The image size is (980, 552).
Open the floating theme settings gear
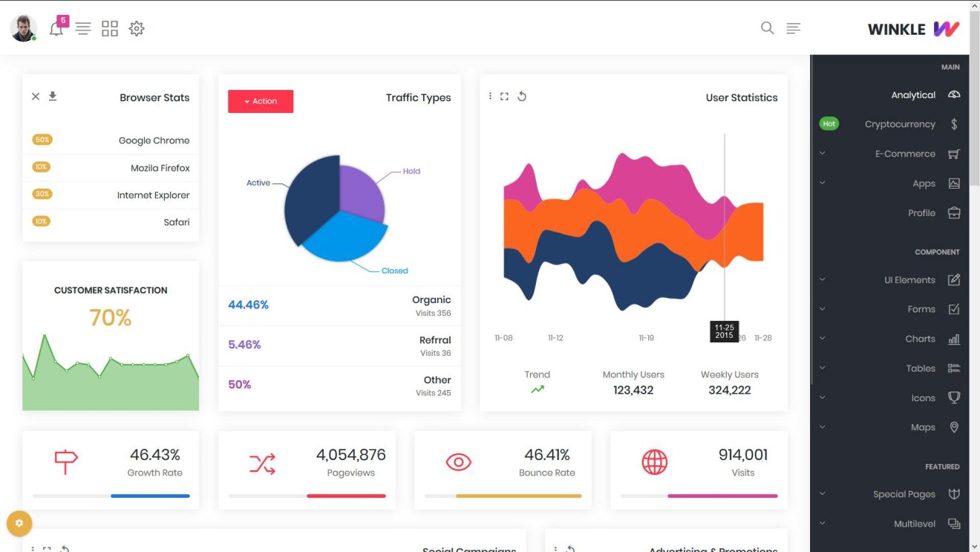click(19, 523)
